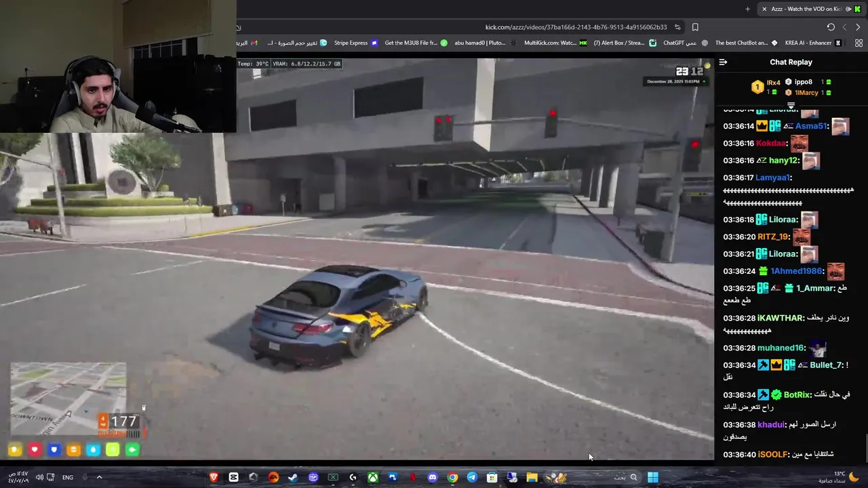This screenshot has width=868, height=488.
Task: Open the Stripe Express bookmark
Action: pyautogui.click(x=355, y=43)
